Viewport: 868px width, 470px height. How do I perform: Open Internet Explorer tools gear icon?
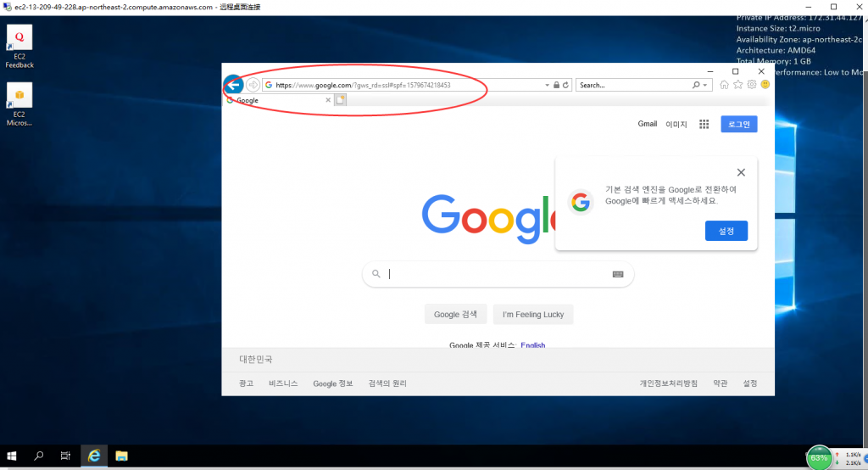click(x=751, y=85)
